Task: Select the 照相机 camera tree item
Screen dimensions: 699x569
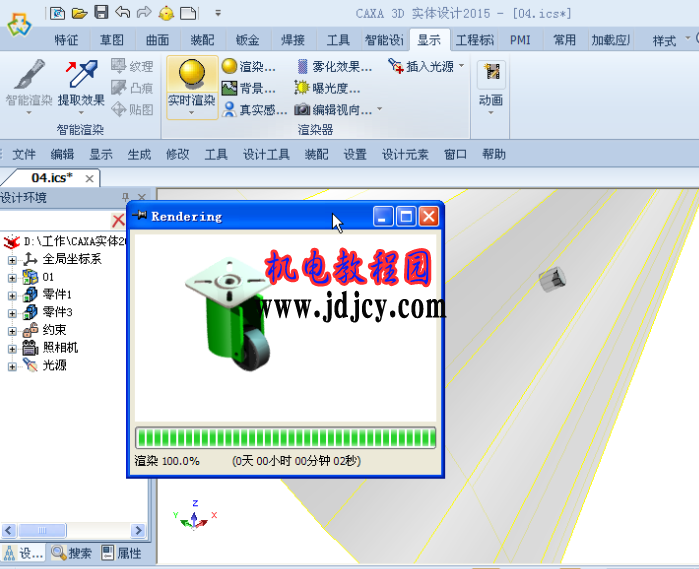Action: point(50,347)
